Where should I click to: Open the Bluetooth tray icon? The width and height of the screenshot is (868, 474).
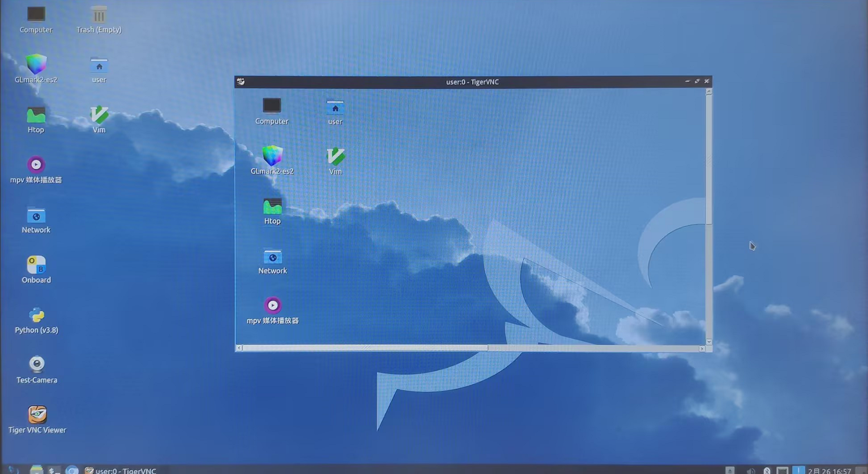click(x=767, y=471)
